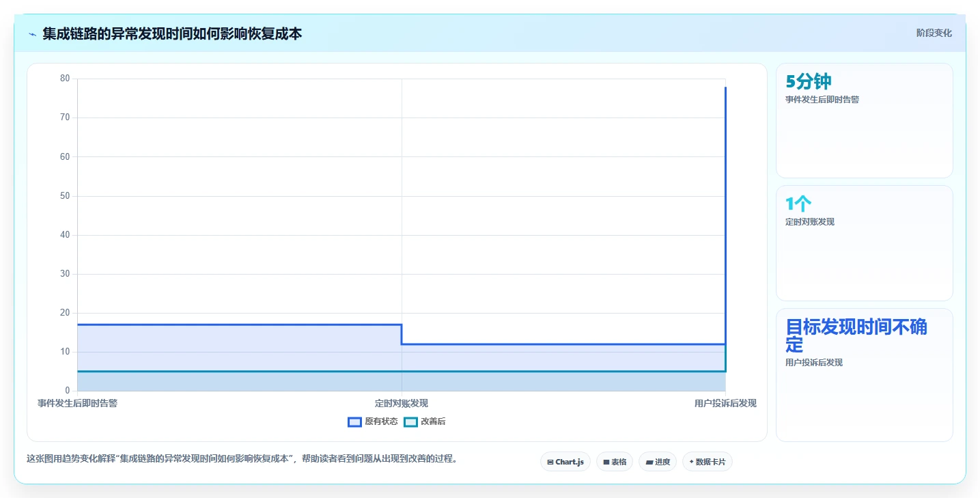The height and width of the screenshot is (498, 980).
Task: Open the 5分钟 metric card
Action: 864,120
